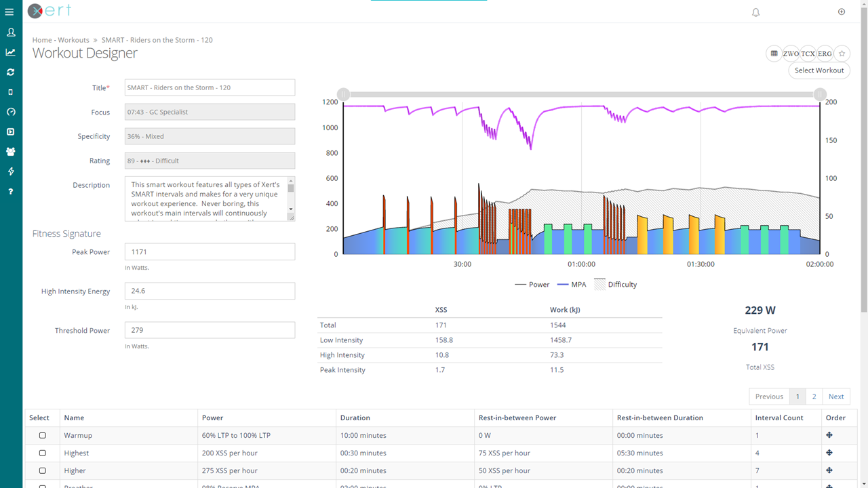Go to Previous page of intervals
The width and height of the screenshot is (868, 488).
[x=769, y=396]
